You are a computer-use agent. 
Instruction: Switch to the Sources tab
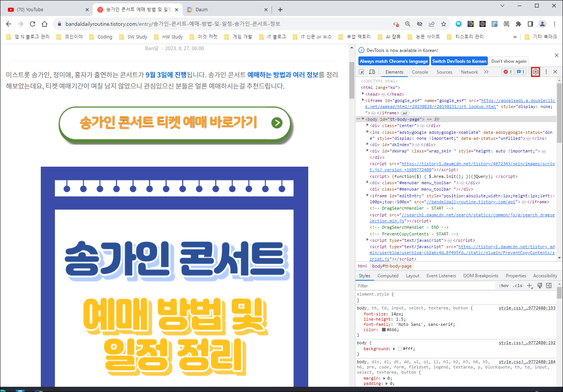tap(444, 72)
